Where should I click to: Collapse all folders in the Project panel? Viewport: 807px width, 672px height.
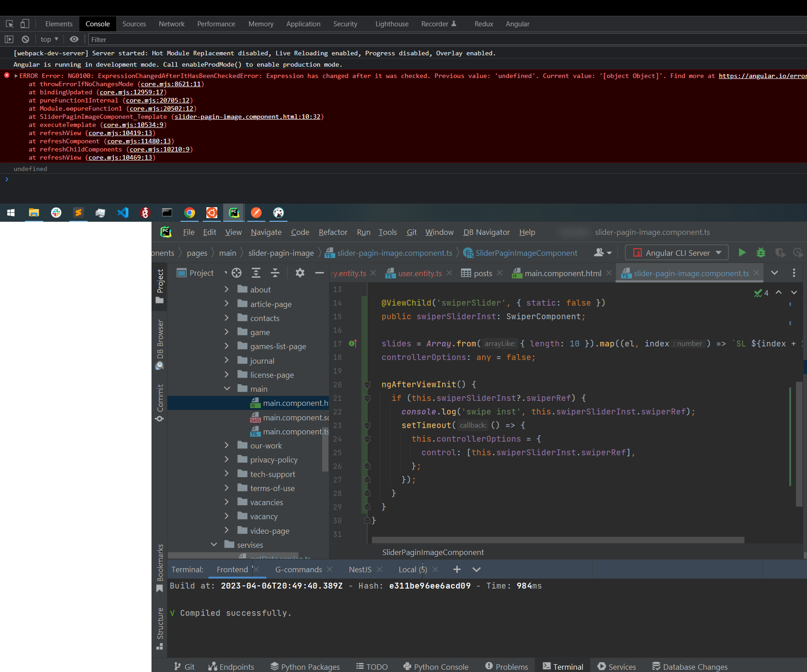(275, 273)
